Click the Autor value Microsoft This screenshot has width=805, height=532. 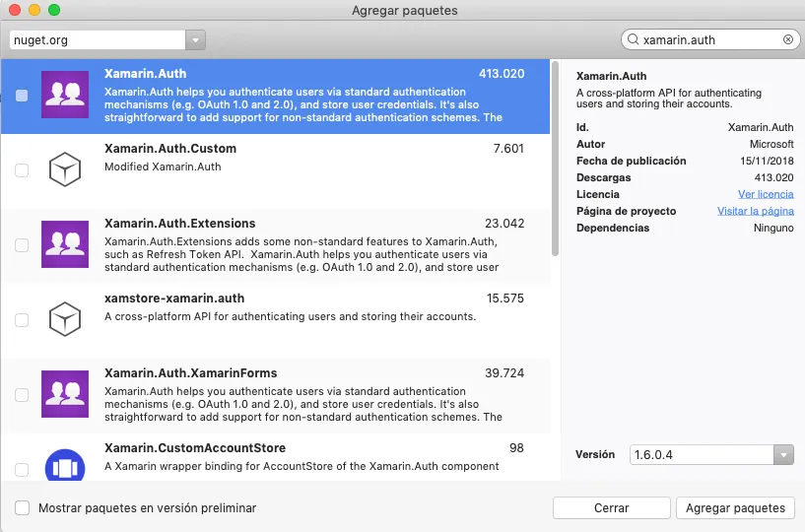point(771,144)
